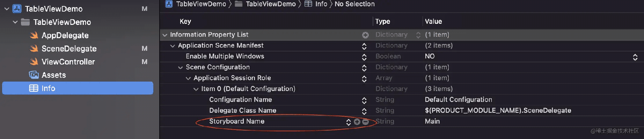Add item next to Storyboard Name
Screen dimensions: 644x139
357,121
